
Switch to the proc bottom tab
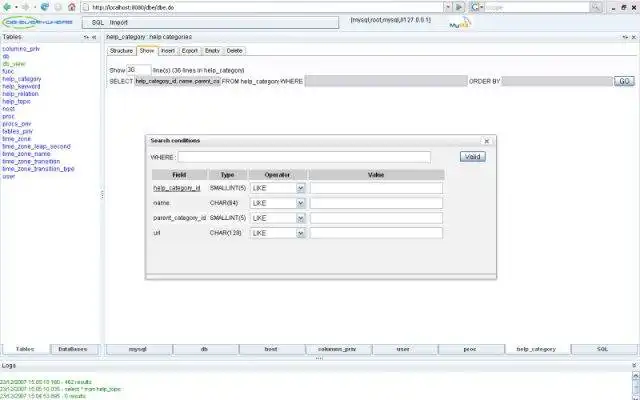(470, 349)
